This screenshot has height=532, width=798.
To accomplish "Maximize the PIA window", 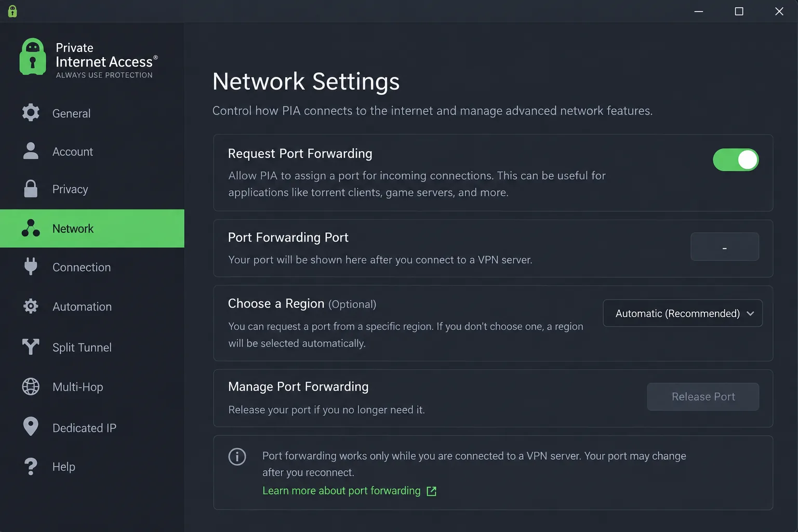I will [x=739, y=11].
